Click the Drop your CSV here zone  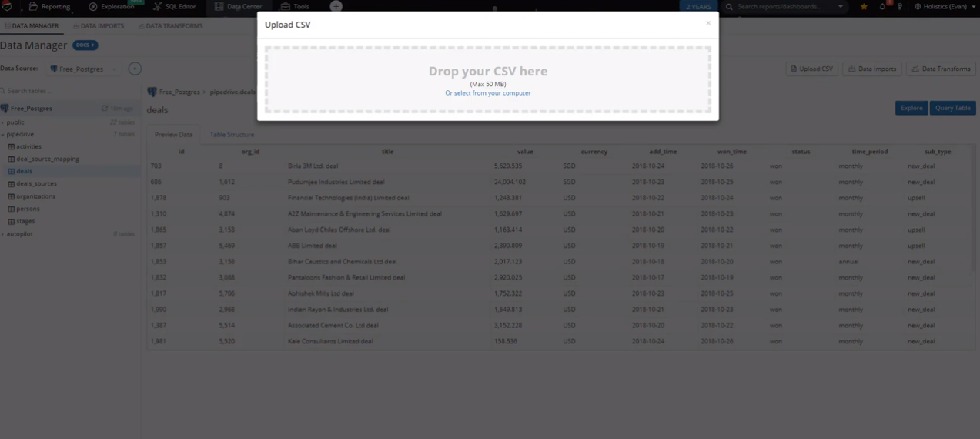[x=488, y=80]
